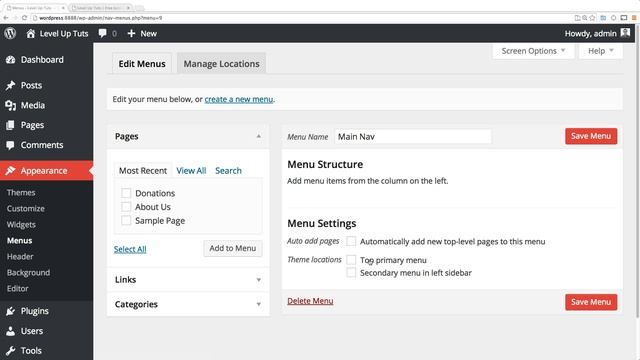Open the WordPress logo menu

coord(10,33)
